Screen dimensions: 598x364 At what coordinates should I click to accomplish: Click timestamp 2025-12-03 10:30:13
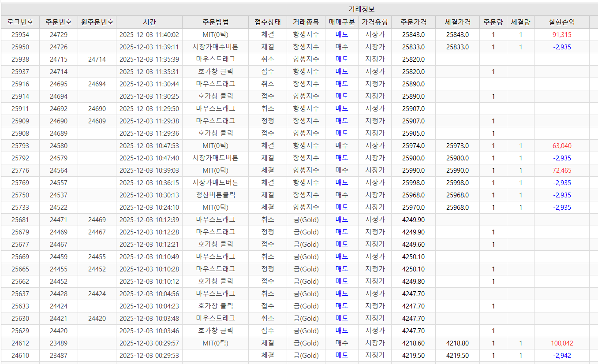coord(149,195)
